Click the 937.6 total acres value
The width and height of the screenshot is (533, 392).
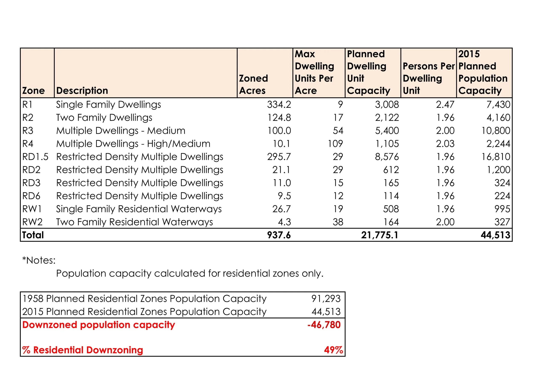point(279,235)
